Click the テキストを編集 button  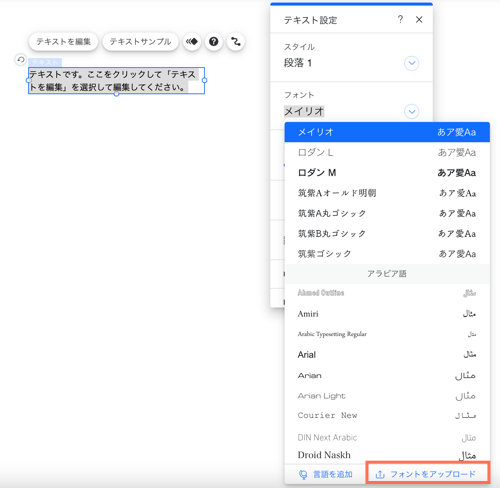(63, 42)
